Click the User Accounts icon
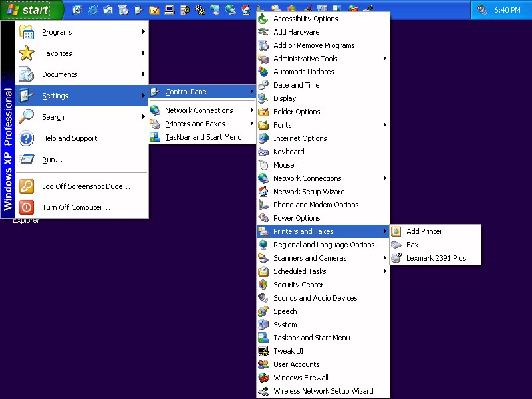The image size is (532, 399). [263, 364]
